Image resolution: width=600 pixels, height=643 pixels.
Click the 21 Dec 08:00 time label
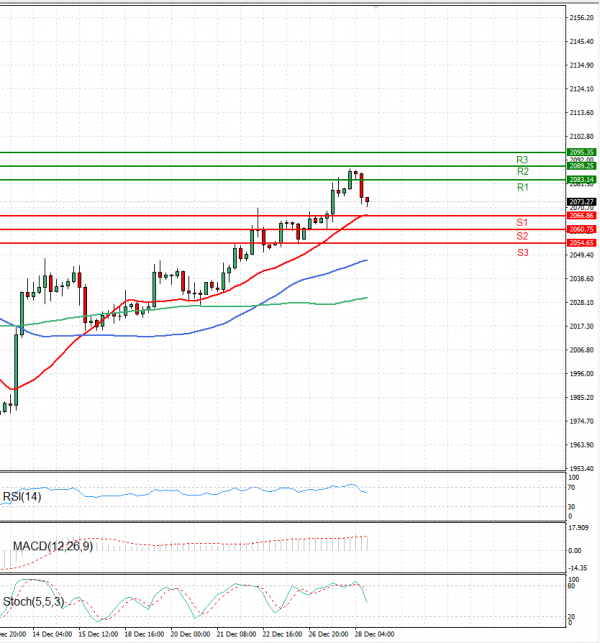pos(236,634)
